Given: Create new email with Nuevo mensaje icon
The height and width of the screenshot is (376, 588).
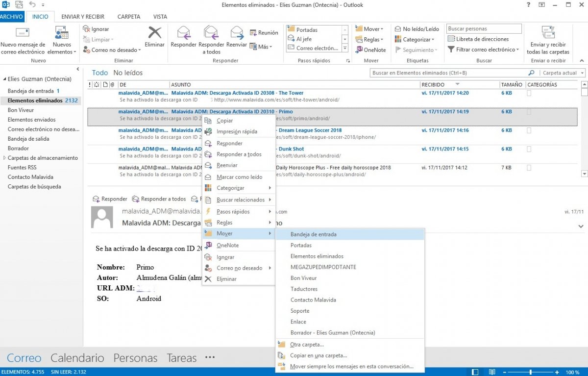Looking at the screenshot, I should (x=23, y=33).
